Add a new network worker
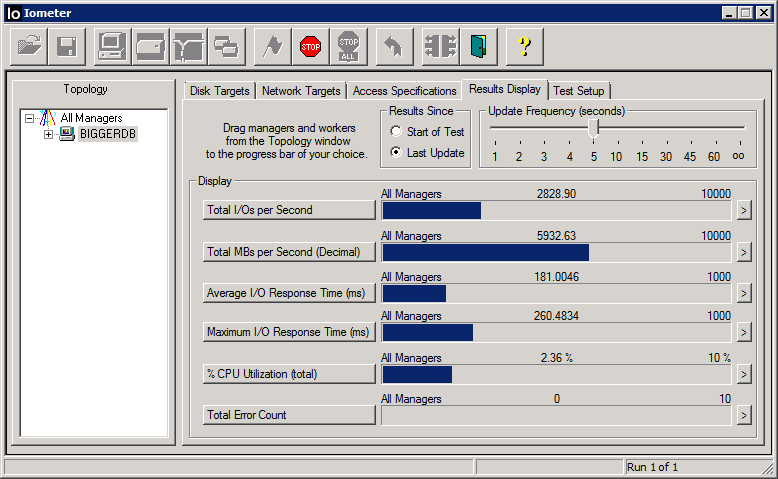This screenshot has width=778, height=479. (x=189, y=47)
